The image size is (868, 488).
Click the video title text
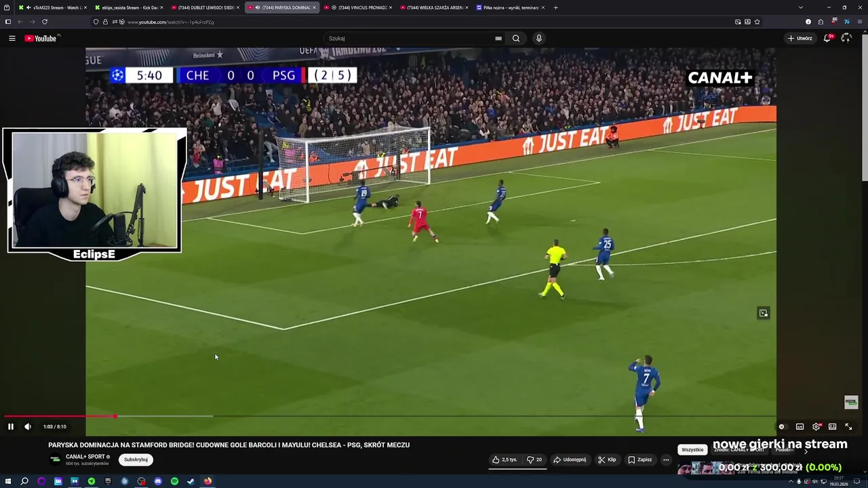pos(229,445)
